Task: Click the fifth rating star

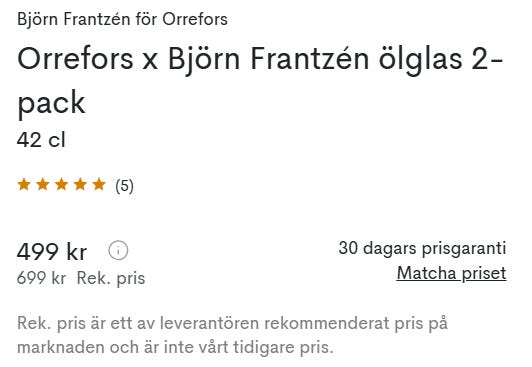Action: pos(99,185)
